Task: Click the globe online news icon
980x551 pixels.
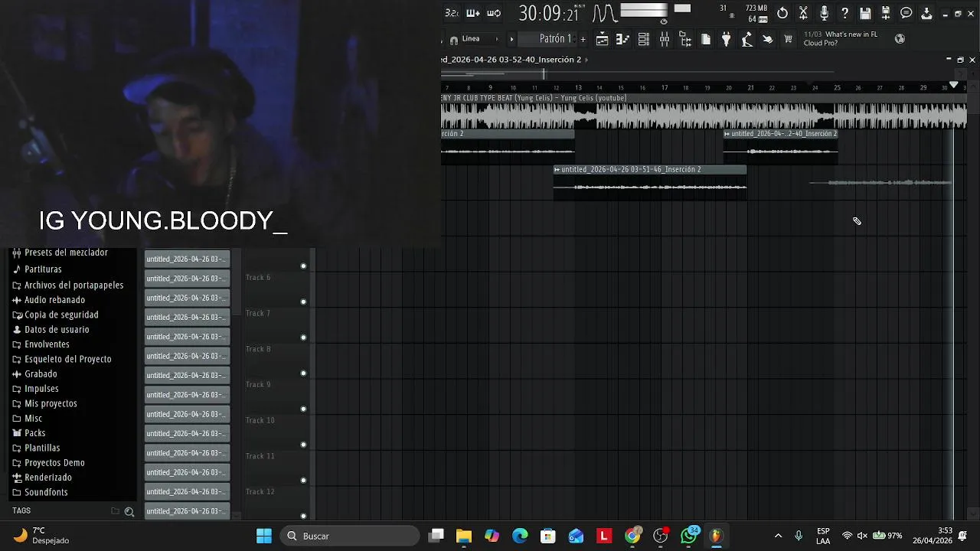Action: (900, 38)
